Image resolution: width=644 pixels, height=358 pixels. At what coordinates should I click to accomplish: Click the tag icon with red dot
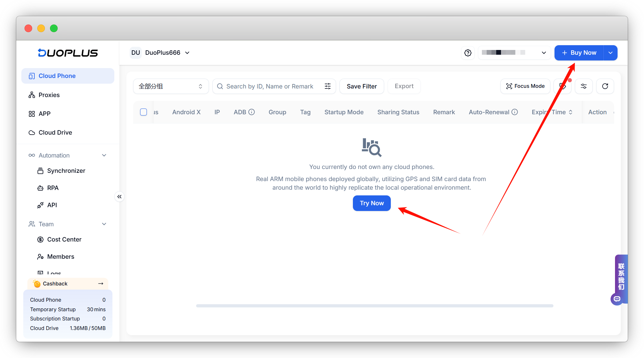(562, 86)
